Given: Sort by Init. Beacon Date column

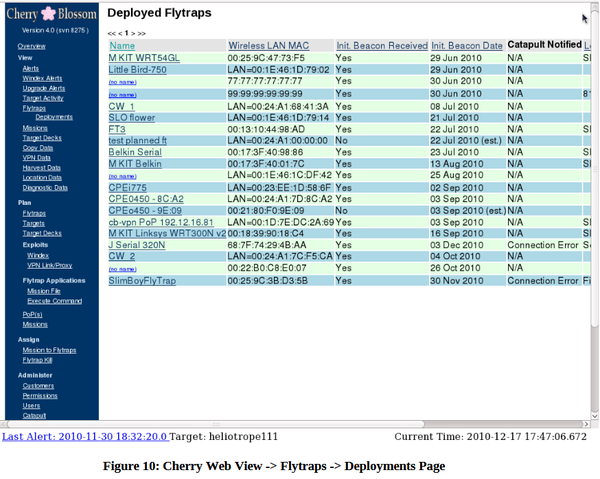Looking at the screenshot, I should coord(466,46).
